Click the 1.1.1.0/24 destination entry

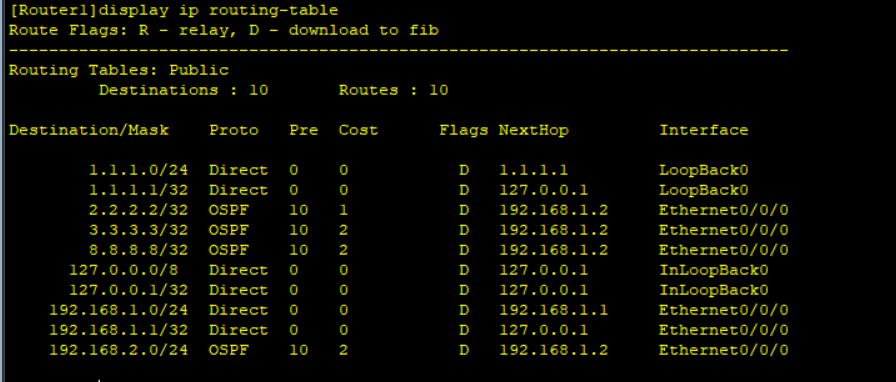click(139, 170)
